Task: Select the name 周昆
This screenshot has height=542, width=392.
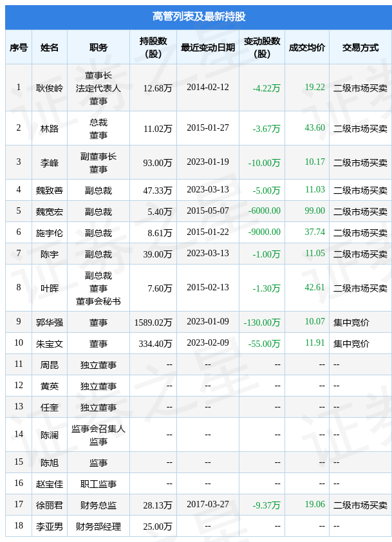Action: point(50,365)
